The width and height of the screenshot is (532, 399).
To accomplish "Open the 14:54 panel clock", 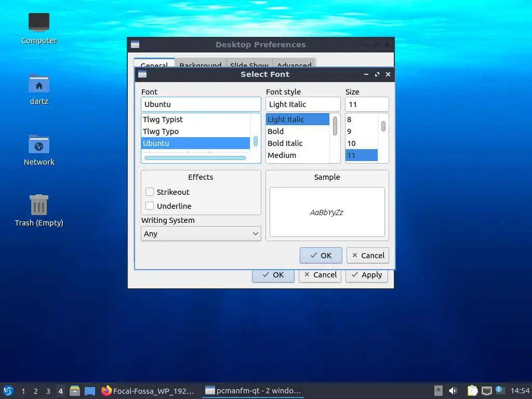I will (x=520, y=391).
